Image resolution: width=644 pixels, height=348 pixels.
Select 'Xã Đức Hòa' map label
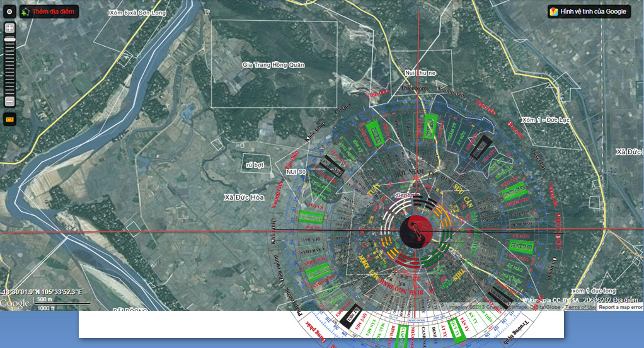pos(244,197)
